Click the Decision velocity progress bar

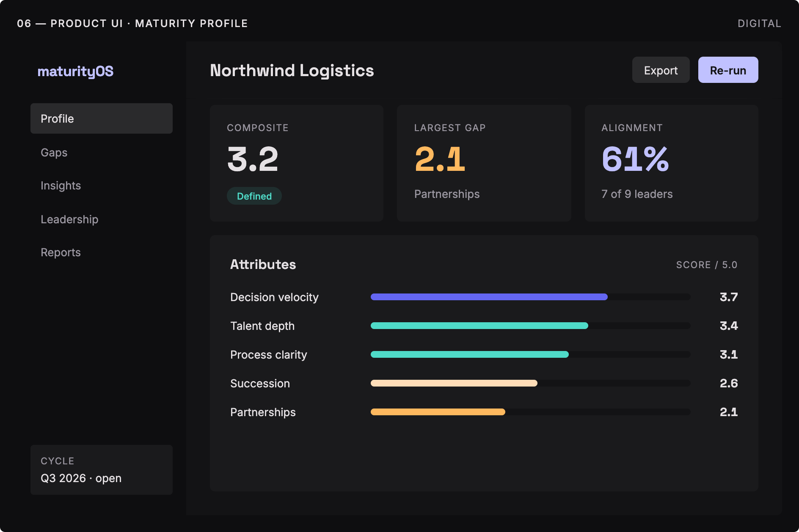pyautogui.click(x=530, y=297)
